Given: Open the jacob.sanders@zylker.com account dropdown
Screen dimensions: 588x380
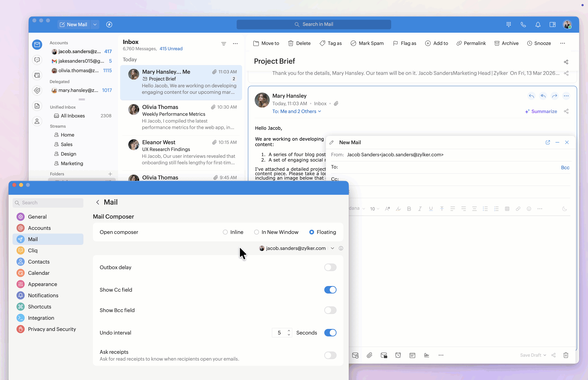Looking at the screenshot, I should [332, 248].
